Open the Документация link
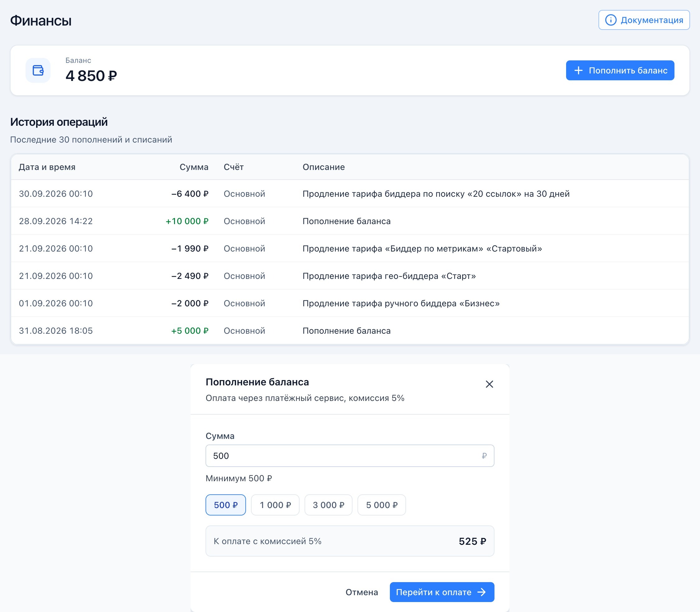700x612 pixels. point(644,20)
